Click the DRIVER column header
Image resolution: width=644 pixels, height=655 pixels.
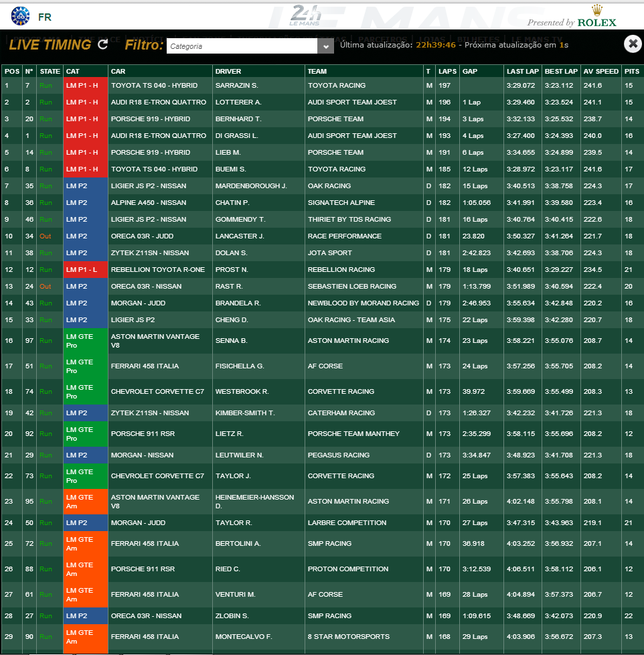point(228,71)
